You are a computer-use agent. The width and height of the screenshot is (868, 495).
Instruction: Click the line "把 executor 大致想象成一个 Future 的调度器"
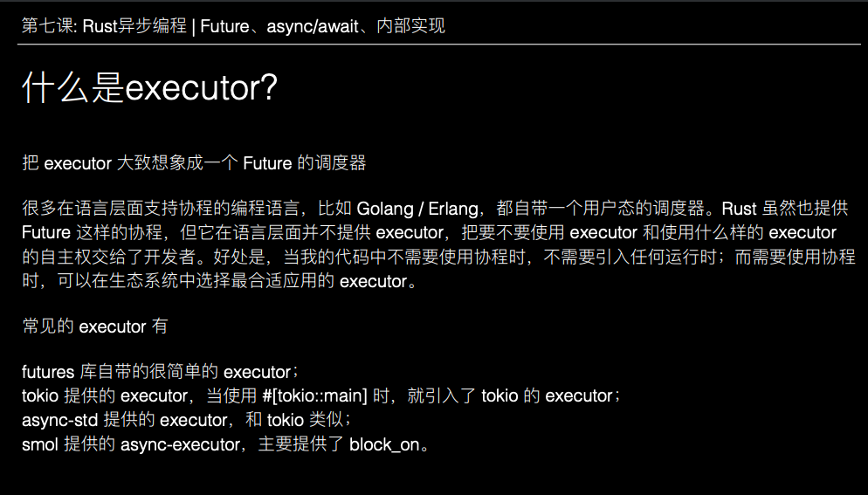coord(194,163)
